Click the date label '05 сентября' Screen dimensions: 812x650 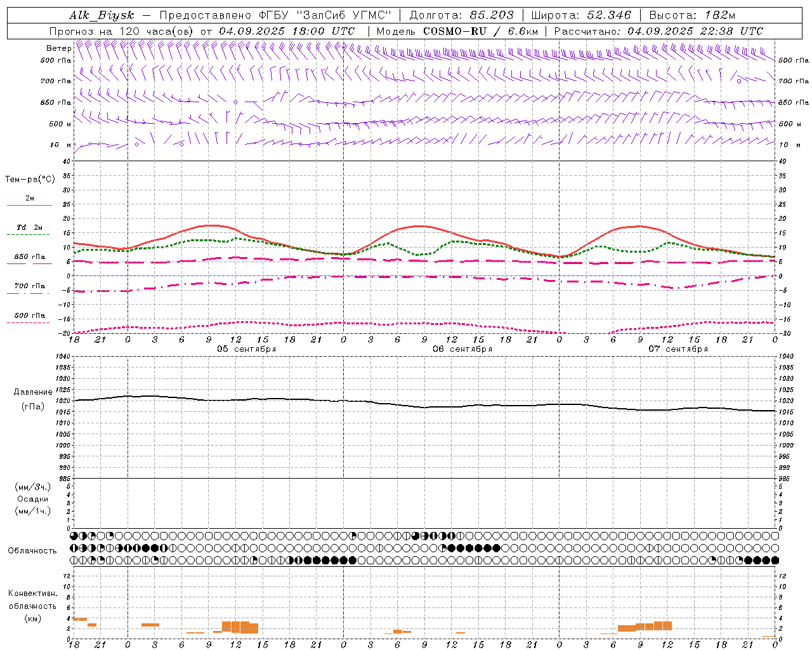point(247,349)
